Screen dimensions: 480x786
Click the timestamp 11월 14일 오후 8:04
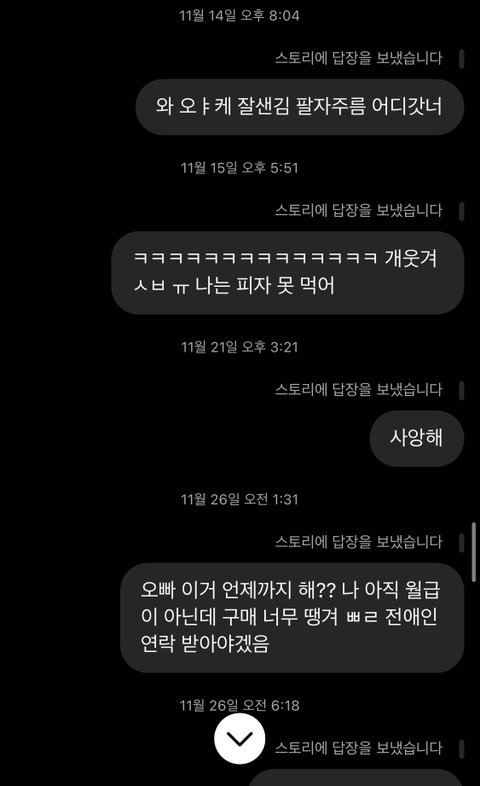pyautogui.click(x=239, y=16)
